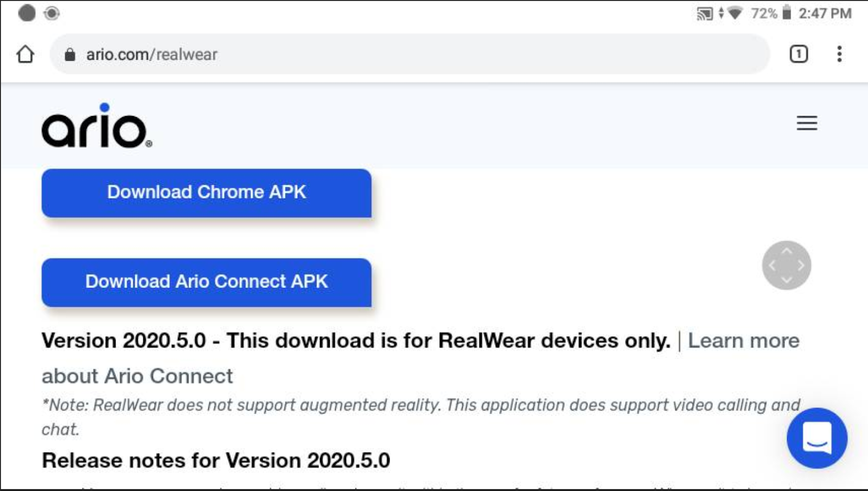Tap the Wi-Fi status icon
The width and height of the screenshot is (868, 491).
point(735,12)
